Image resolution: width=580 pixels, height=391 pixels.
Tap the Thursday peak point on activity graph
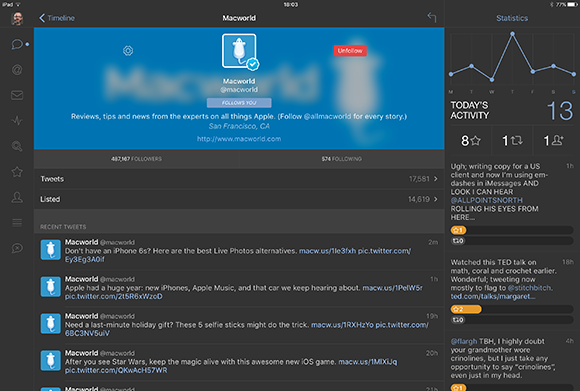[x=512, y=34]
